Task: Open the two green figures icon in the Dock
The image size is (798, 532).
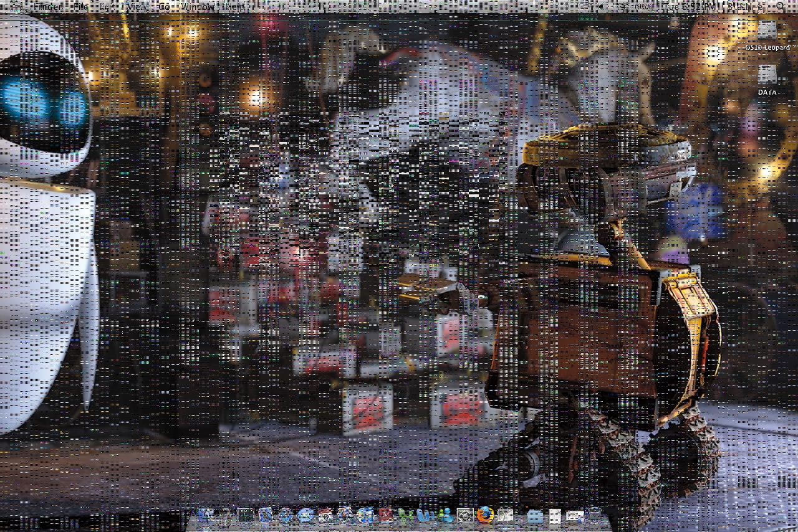Action: pyautogui.click(x=406, y=515)
